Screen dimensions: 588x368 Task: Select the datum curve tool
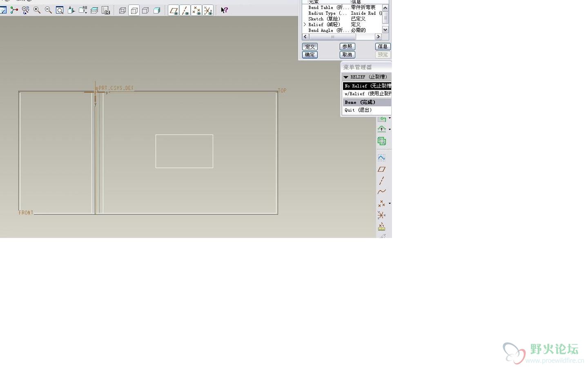[x=382, y=191]
